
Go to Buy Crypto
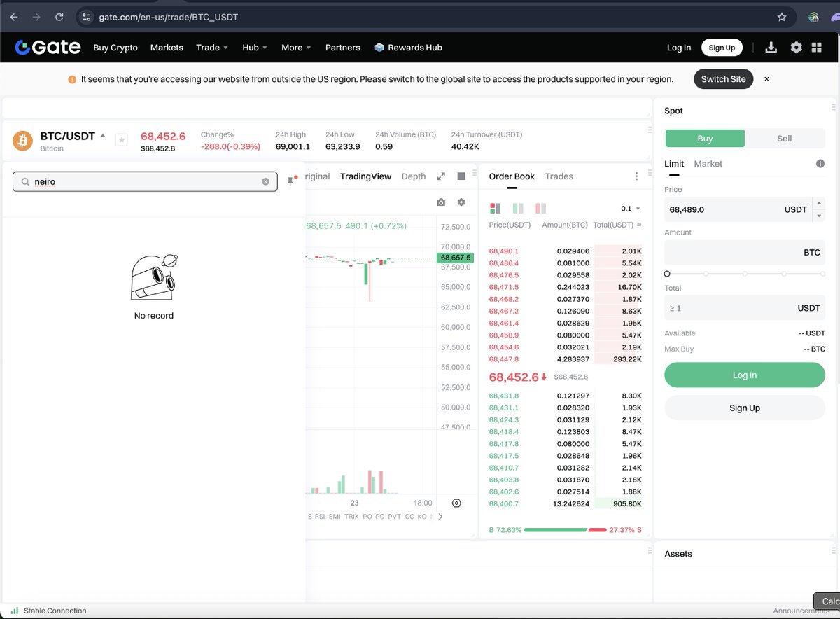(x=115, y=48)
